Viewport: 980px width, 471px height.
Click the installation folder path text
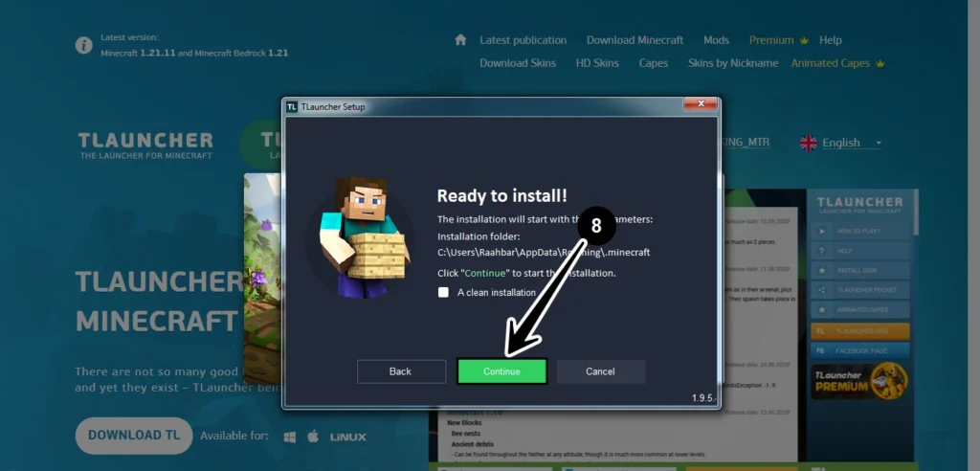(x=544, y=253)
